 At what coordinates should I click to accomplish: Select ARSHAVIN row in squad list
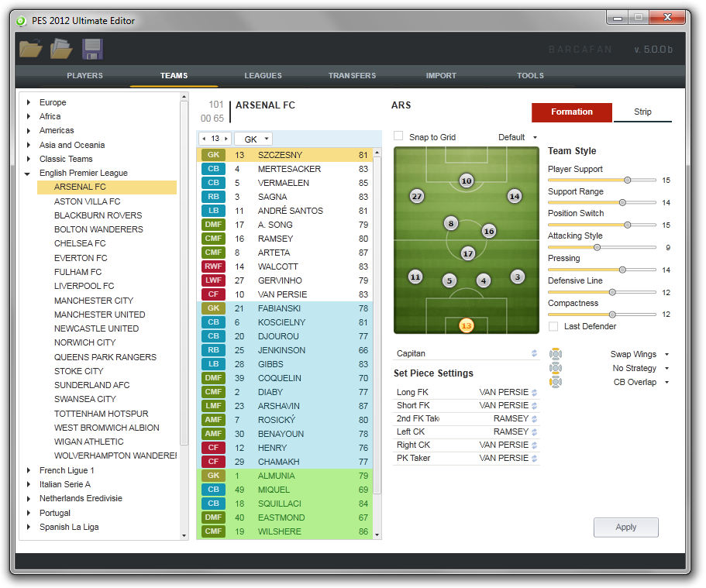click(x=284, y=406)
